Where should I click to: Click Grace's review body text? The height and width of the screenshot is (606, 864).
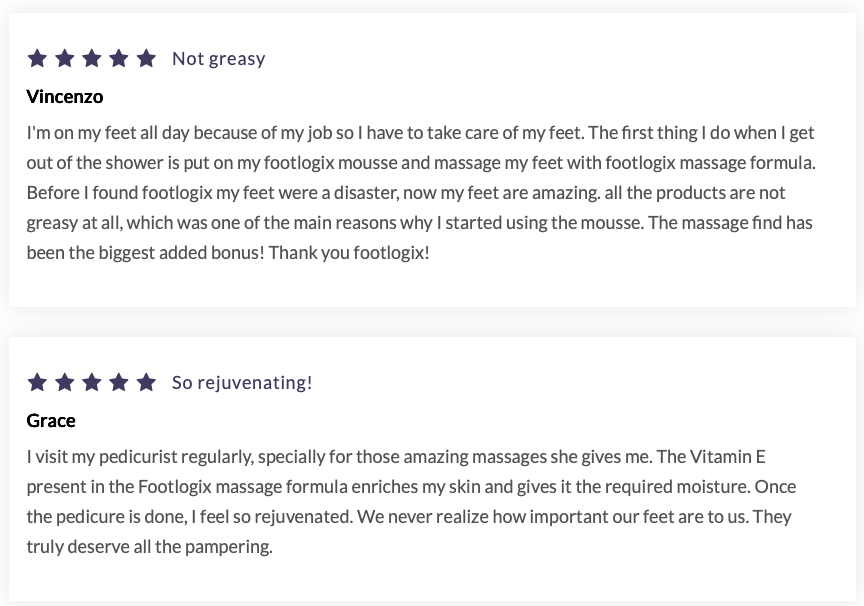click(x=410, y=502)
